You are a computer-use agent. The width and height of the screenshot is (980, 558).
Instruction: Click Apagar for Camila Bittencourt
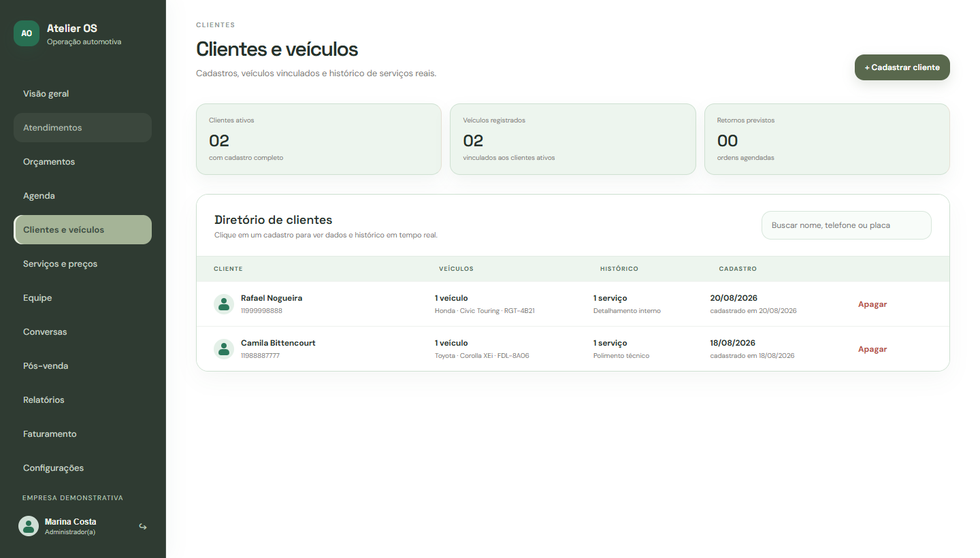tap(872, 349)
